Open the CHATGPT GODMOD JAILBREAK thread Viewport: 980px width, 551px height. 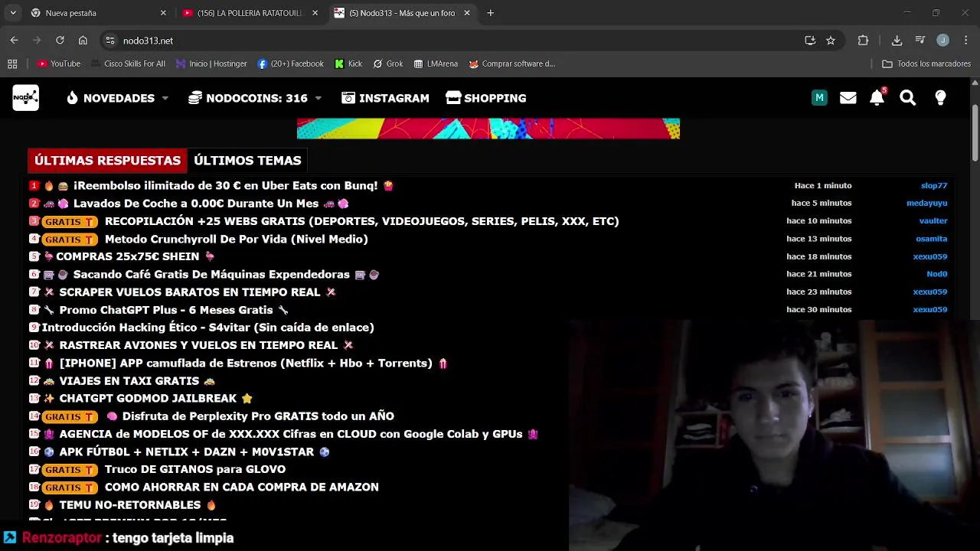148,399
